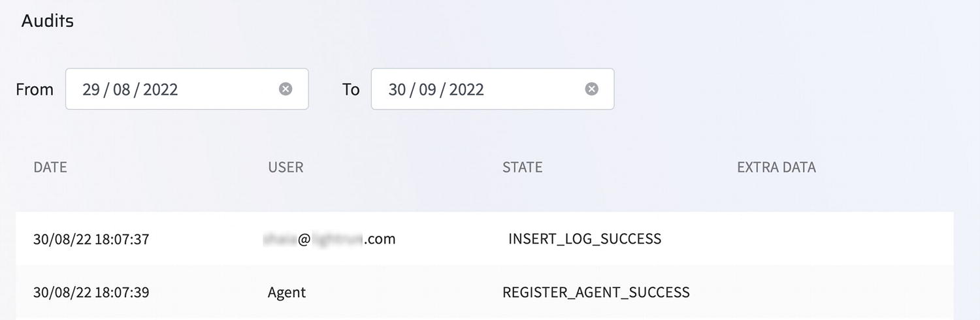Select the INSERT_LOG_SUCCESS state entry
The image size is (980, 320).
point(585,239)
